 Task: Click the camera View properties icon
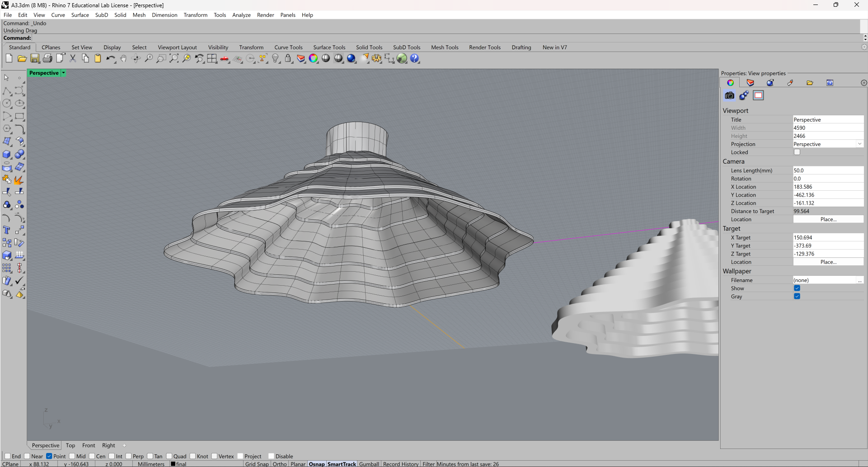[729, 95]
